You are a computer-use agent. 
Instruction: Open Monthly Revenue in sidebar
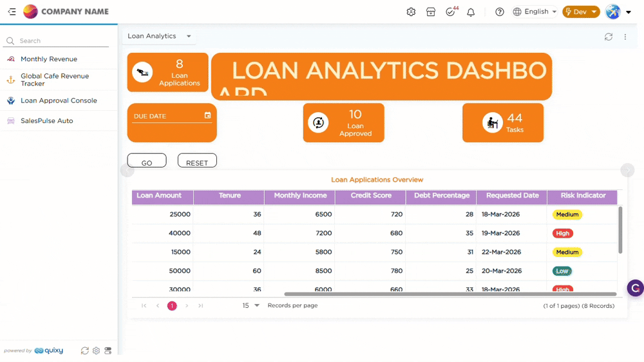[49, 59]
